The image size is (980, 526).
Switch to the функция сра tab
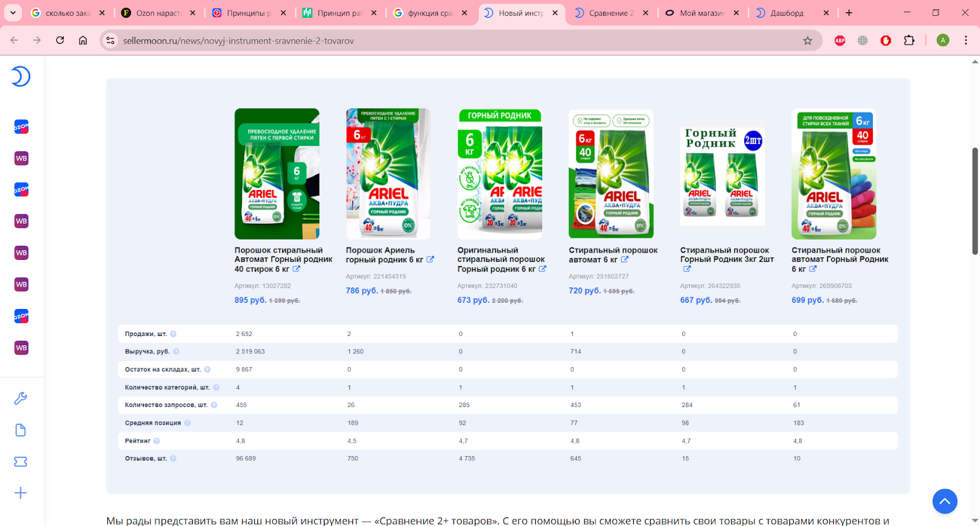coord(430,13)
